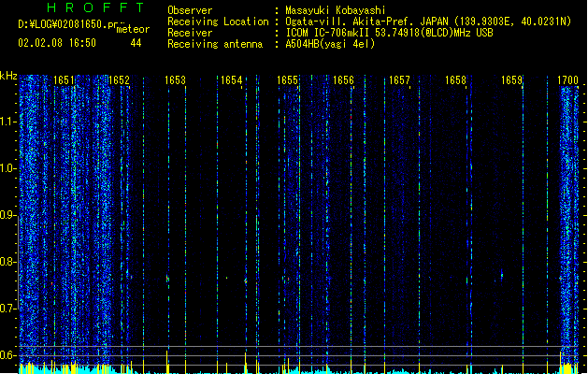Screen dimensions: 588x374
Task: Click the kHz axis unit label
Action: tap(8, 76)
